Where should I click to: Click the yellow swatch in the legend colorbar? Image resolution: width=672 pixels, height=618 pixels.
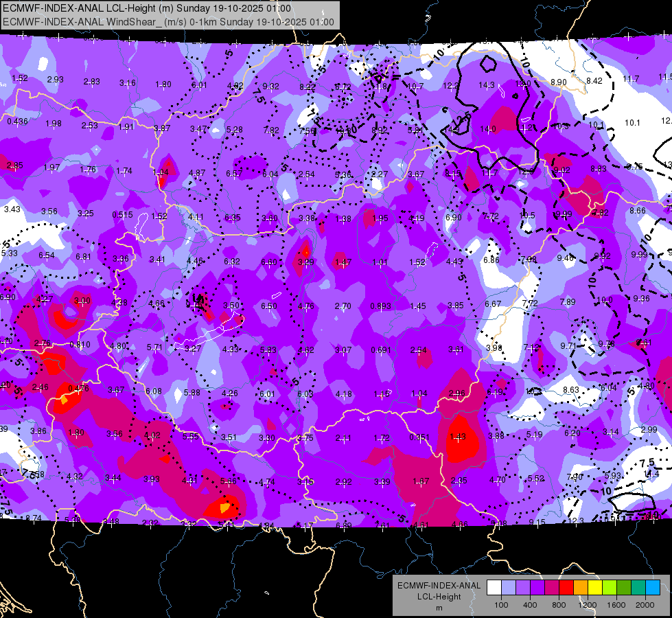click(595, 587)
